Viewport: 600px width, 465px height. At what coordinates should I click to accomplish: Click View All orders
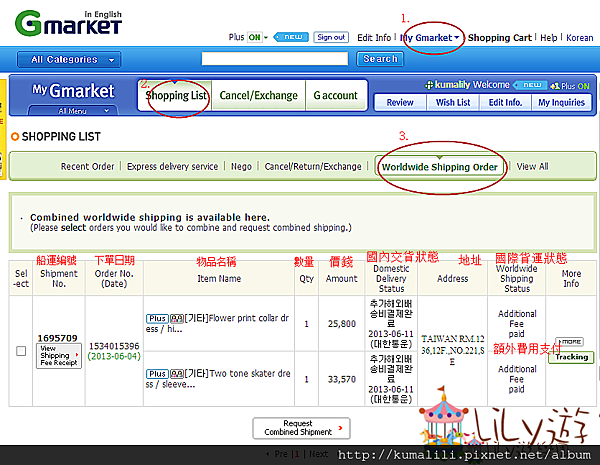pyautogui.click(x=532, y=166)
